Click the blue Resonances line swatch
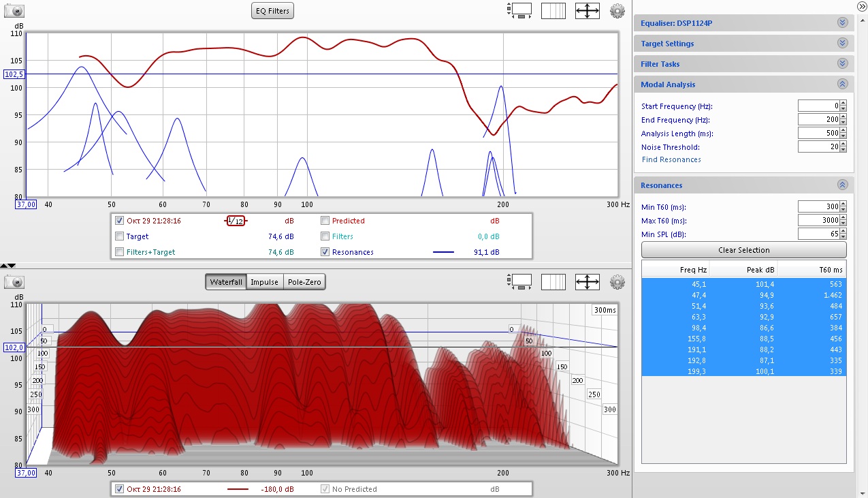Viewport: 868px width, 498px height. (x=443, y=252)
